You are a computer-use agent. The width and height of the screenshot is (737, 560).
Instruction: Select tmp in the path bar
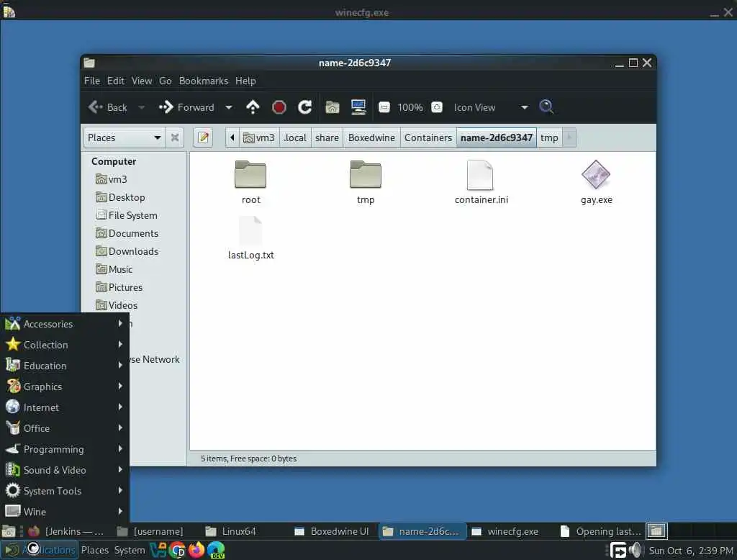[549, 137]
